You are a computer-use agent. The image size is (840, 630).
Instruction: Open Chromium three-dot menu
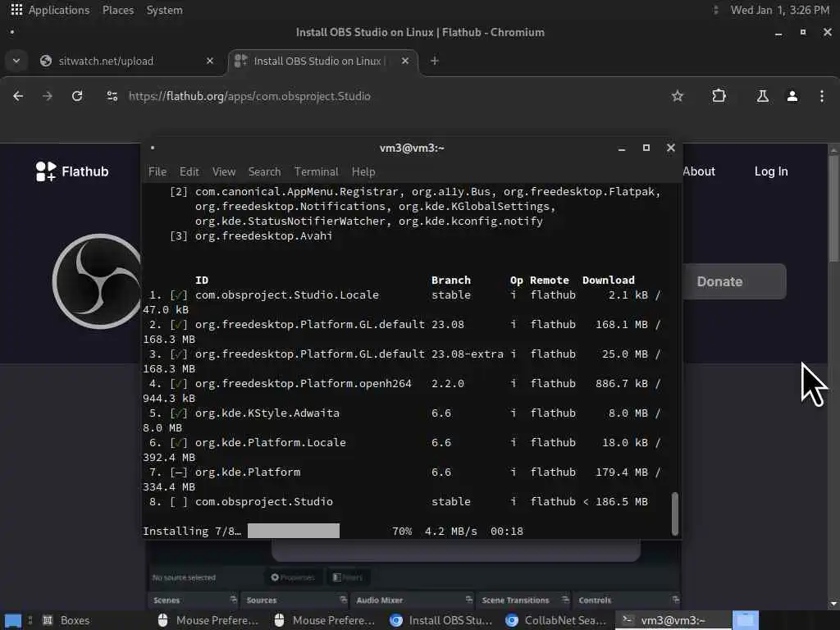click(822, 96)
